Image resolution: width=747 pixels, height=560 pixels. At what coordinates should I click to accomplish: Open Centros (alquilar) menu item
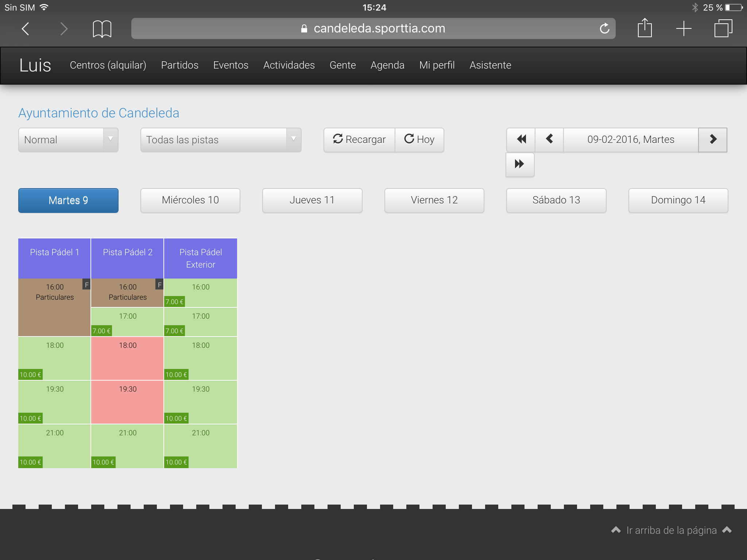click(108, 65)
